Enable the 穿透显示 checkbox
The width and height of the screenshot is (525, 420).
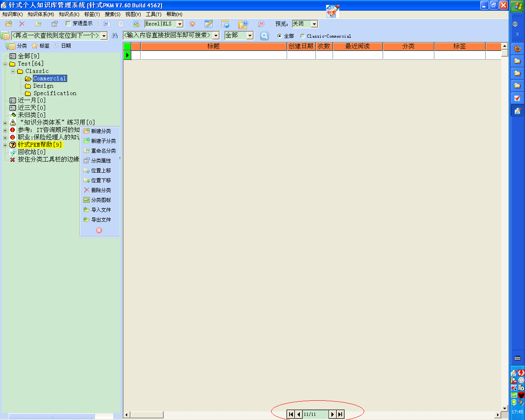click(68, 24)
